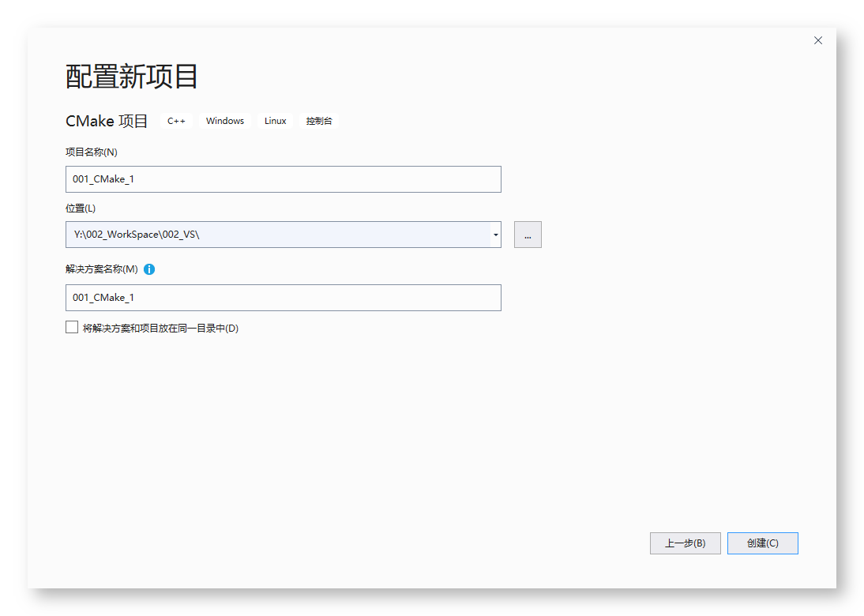Click inside the 项目名称(N) input field
The image size is (864, 616).
coord(283,178)
